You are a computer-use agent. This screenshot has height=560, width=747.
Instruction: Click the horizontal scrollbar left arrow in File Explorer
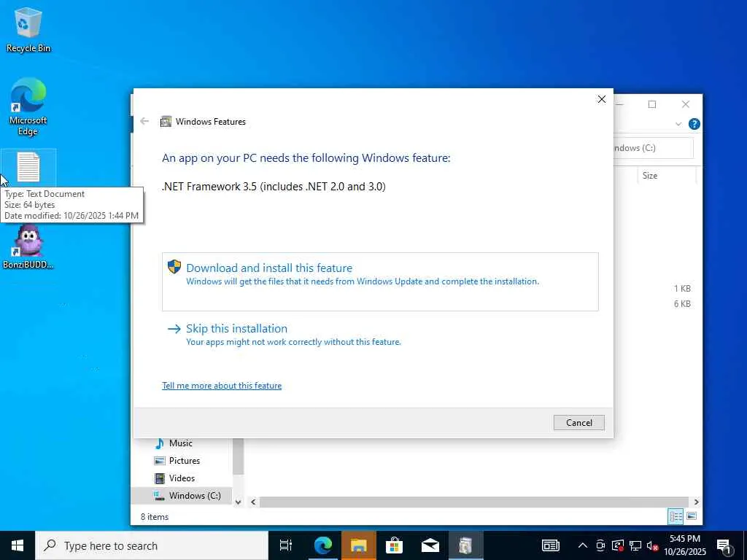pos(253,502)
